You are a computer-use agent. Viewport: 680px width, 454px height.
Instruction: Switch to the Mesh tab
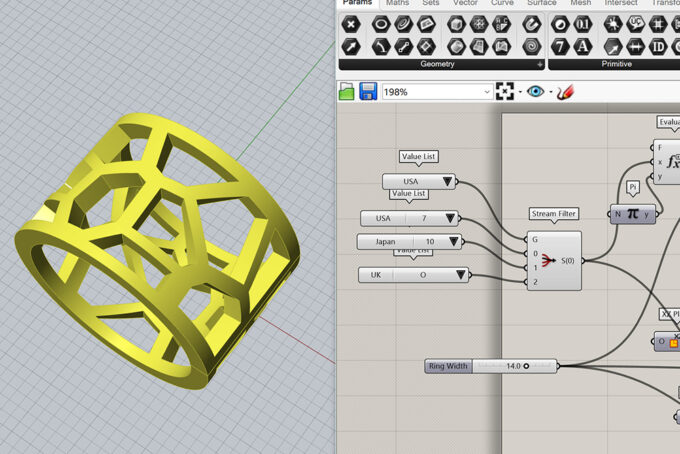point(581,3)
